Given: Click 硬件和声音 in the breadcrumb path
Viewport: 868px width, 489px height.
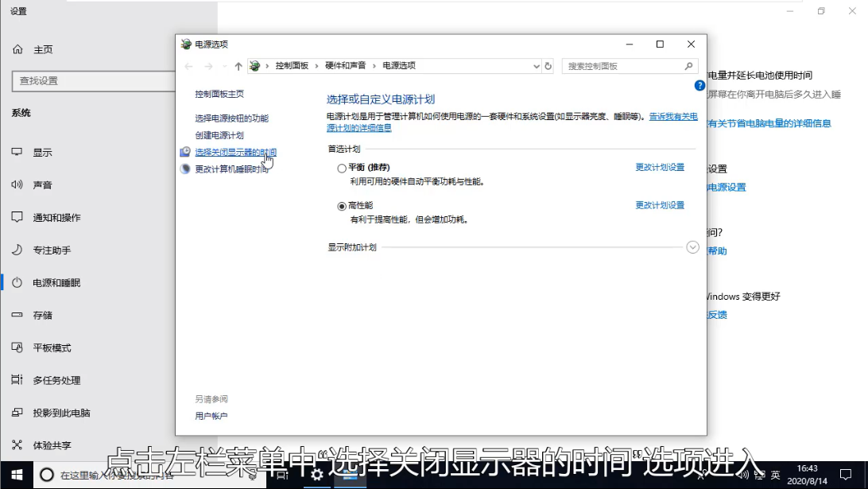Looking at the screenshot, I should [345, 66].
